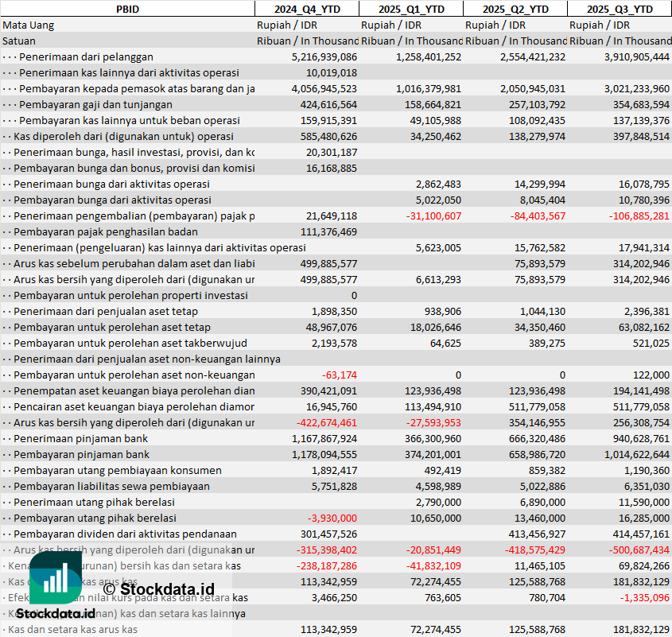Click the 2025_Q2_YTD column header
This screenshot has width=672, height=637.
(x=515, y=9)
